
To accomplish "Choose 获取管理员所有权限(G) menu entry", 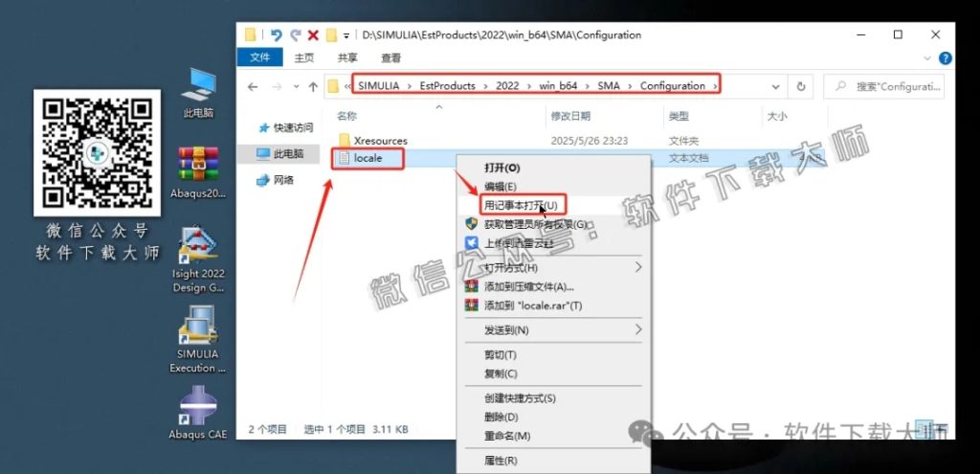I will coord(536,224).
